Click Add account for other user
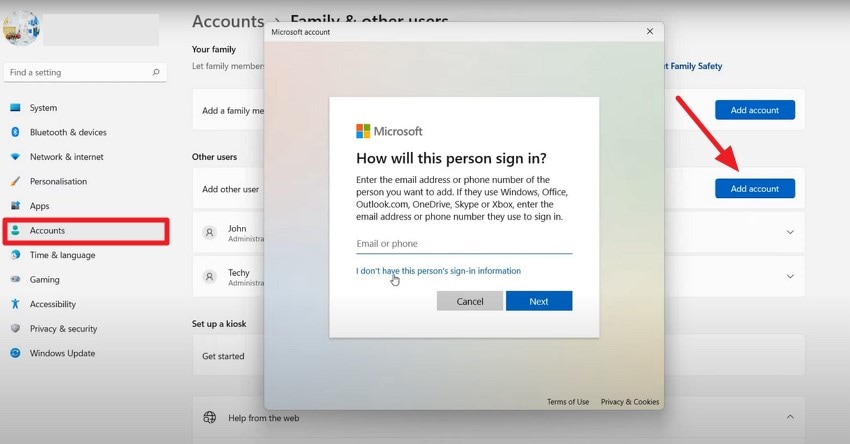Viewport: 850px width, 444px height. (755, 189)
